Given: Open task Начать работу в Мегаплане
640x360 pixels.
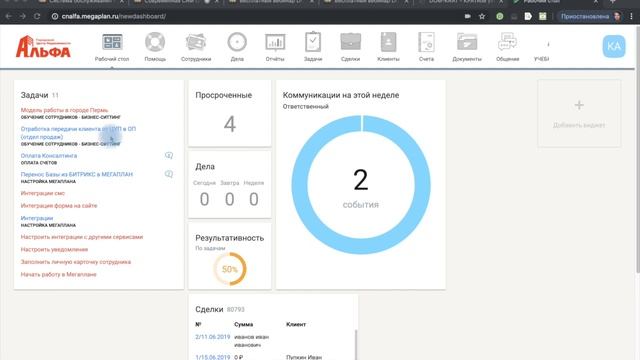Looking at the screenshot, I should point(59,274).
